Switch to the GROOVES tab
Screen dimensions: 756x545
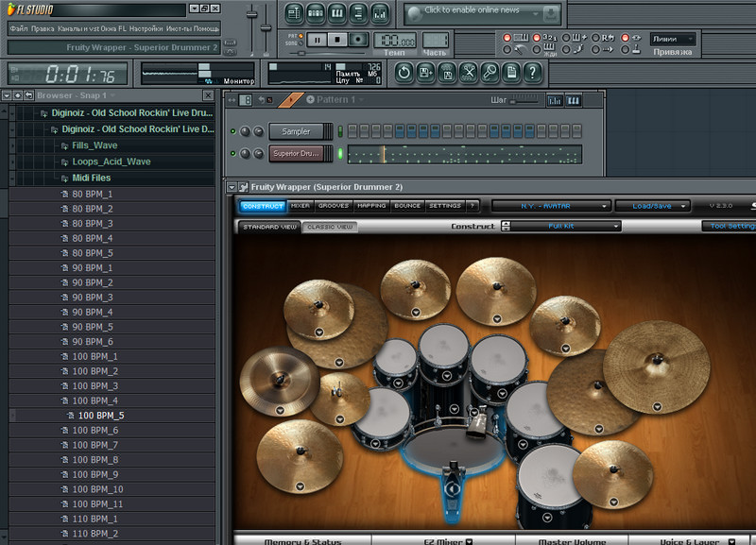[333, 205]
